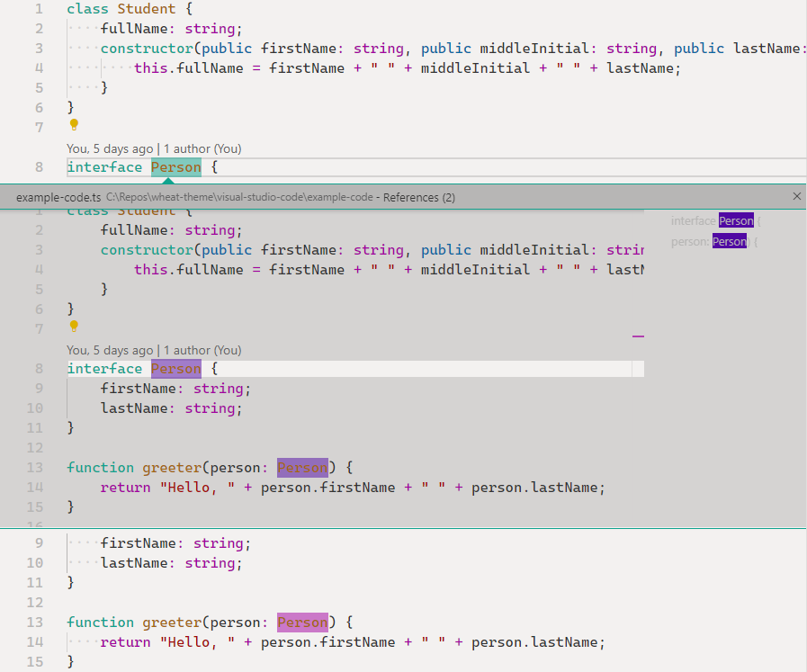Click the "References (2)" label in peek title
Viewport: 807px width, 672px height.
pos(419,198)
